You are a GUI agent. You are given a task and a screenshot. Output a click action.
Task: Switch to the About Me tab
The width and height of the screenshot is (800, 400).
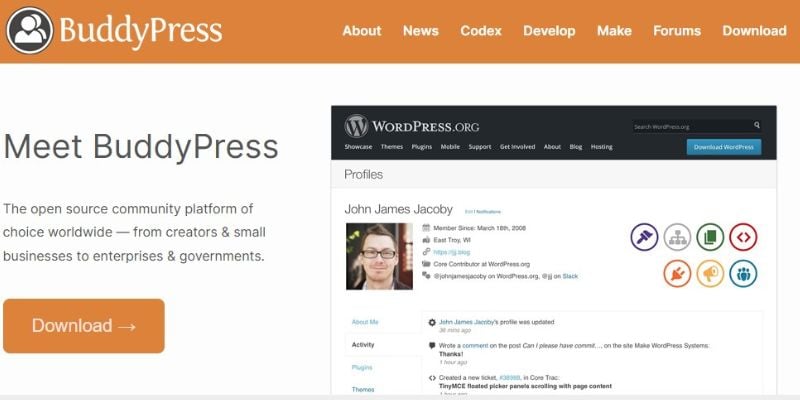pos(365,322)
